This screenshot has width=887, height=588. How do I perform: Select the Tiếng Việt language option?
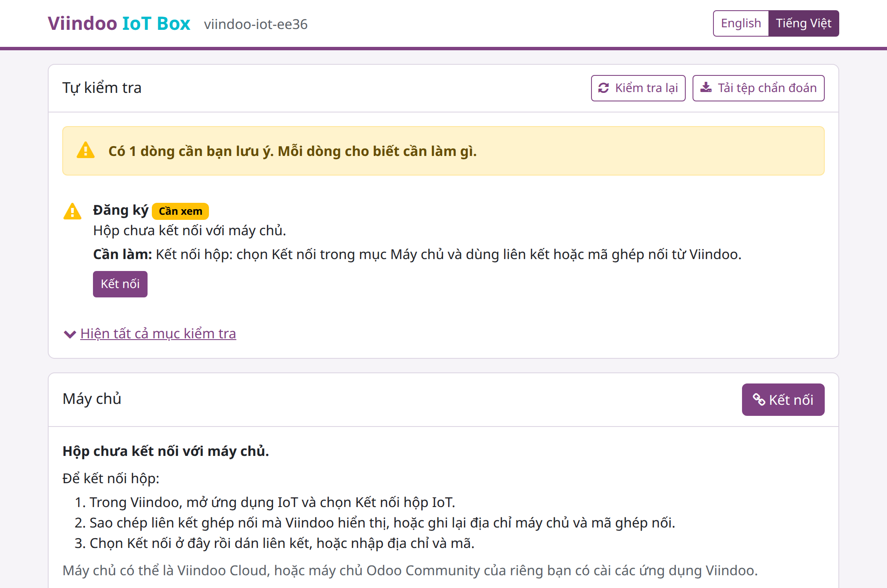pos(803,23)
